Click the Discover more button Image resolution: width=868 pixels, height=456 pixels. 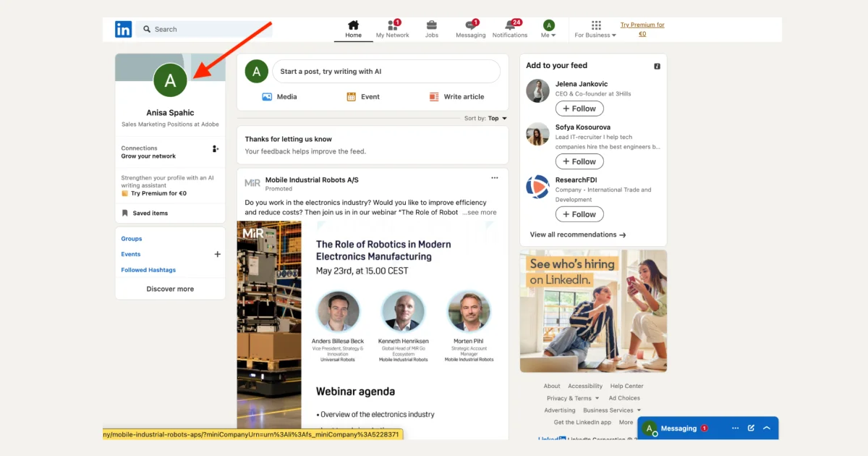(x=170, y=289)
